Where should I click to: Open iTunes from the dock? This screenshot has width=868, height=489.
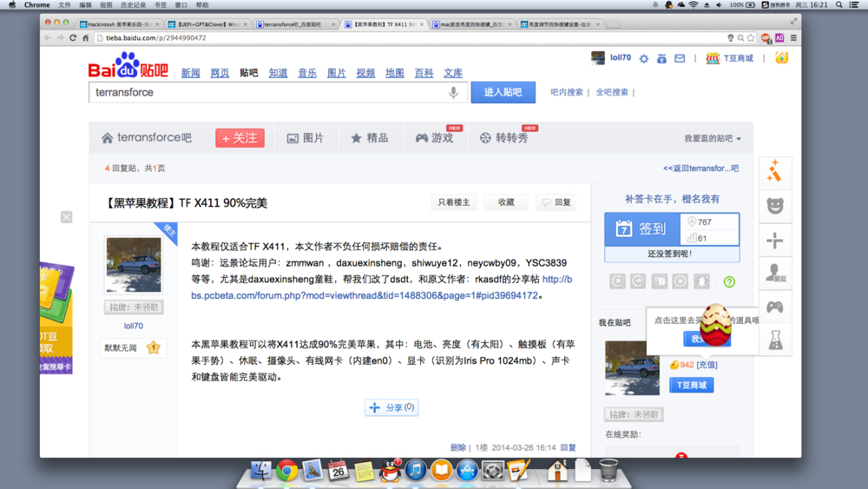coord(415,471)
